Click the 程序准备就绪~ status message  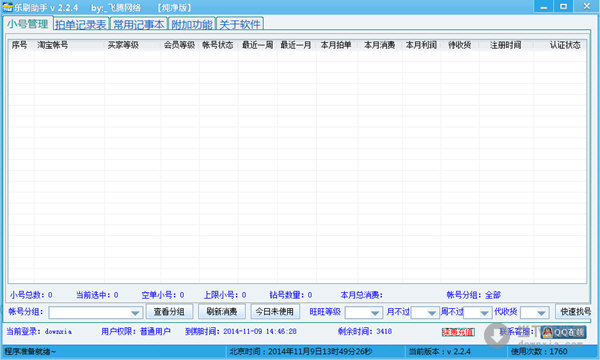click(30, 352)
